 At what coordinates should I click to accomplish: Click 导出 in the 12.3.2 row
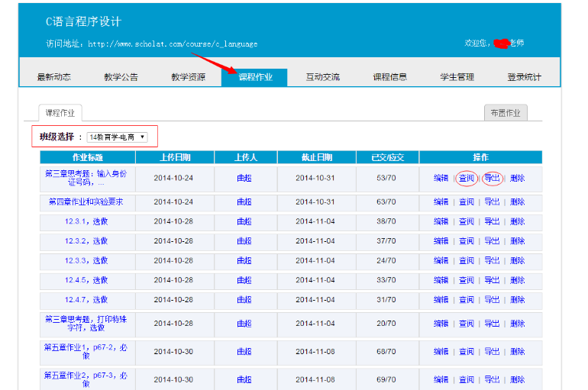(492, 241)
